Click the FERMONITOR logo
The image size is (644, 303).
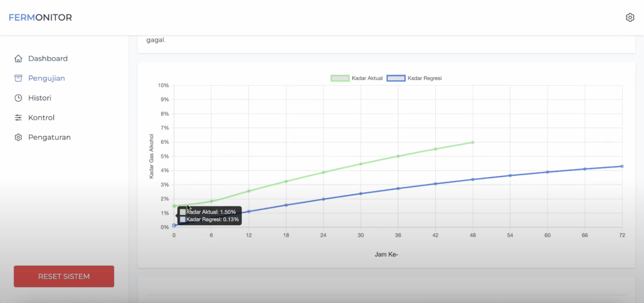(40, 17)
